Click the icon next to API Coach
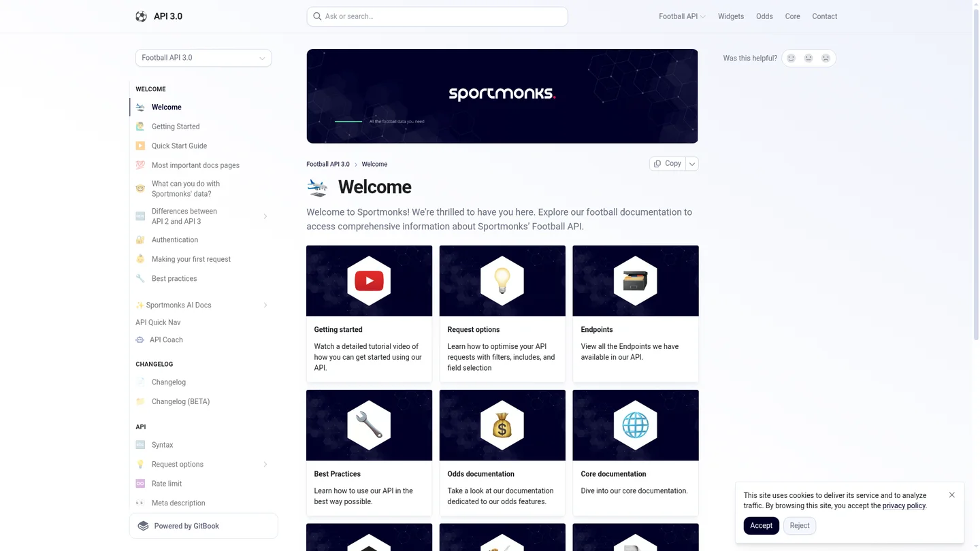The image size is (980, 551). click(140, 339)
